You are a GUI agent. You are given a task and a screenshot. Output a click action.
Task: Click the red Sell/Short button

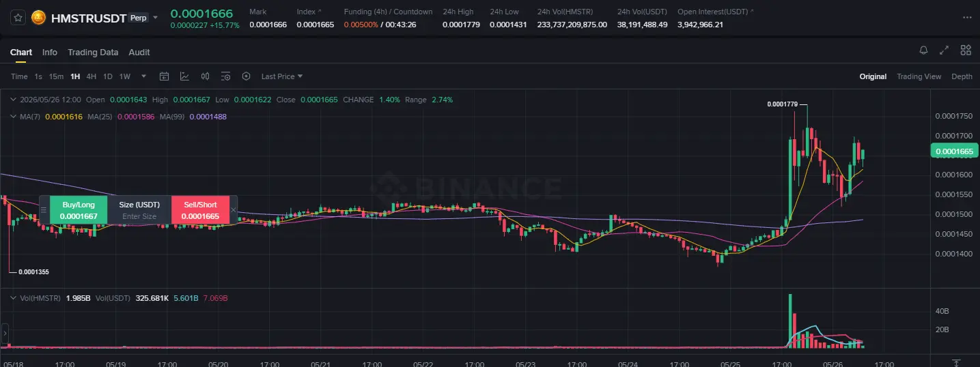click(x=200, y=210)
